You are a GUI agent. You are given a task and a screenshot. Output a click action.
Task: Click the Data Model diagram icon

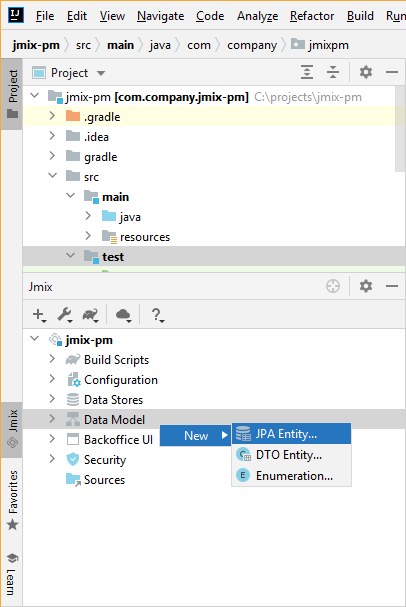73,419
